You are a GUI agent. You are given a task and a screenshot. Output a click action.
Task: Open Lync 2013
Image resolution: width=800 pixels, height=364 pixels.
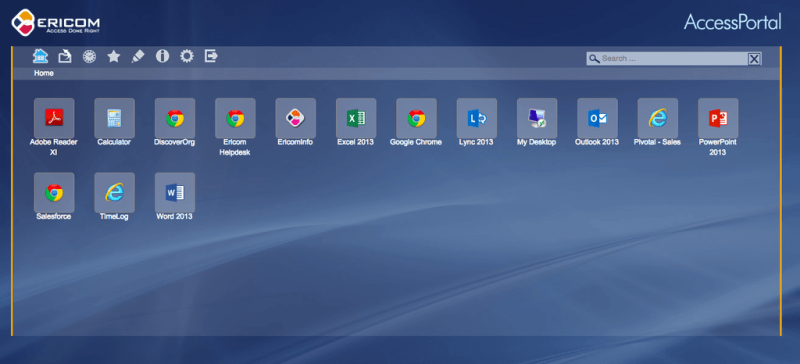tap(477, 118)
